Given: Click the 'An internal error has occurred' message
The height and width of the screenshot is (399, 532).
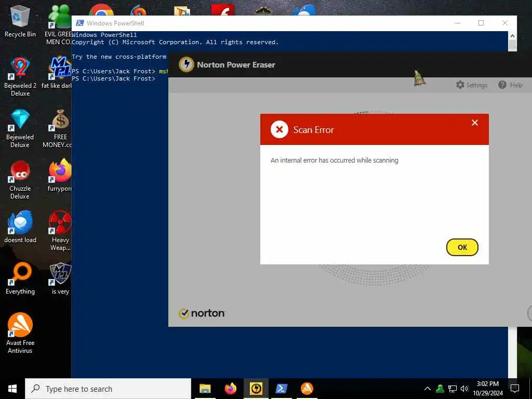Looking at the screenshot, I should pyautogui.click(x=334, y=160).
